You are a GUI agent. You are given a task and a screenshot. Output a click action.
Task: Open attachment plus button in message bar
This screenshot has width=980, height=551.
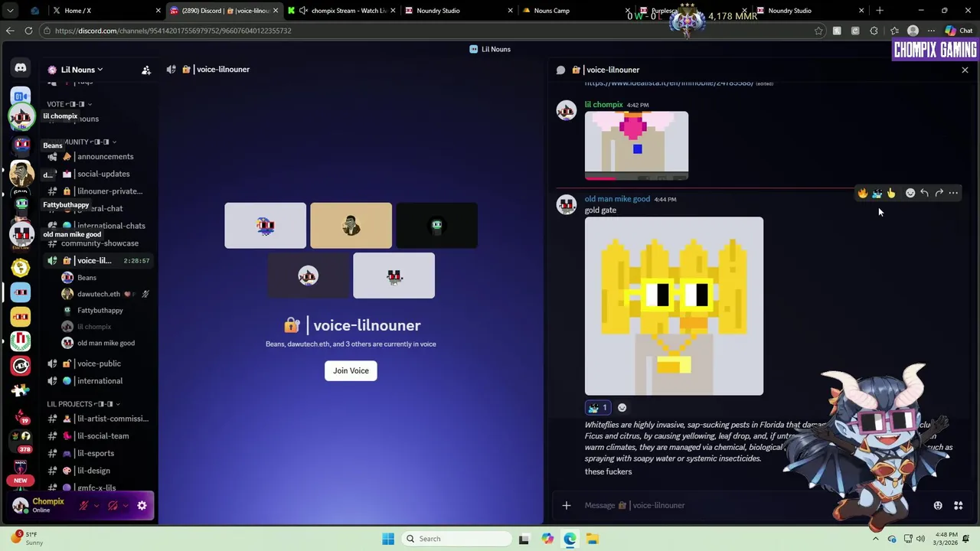[567, 505]
